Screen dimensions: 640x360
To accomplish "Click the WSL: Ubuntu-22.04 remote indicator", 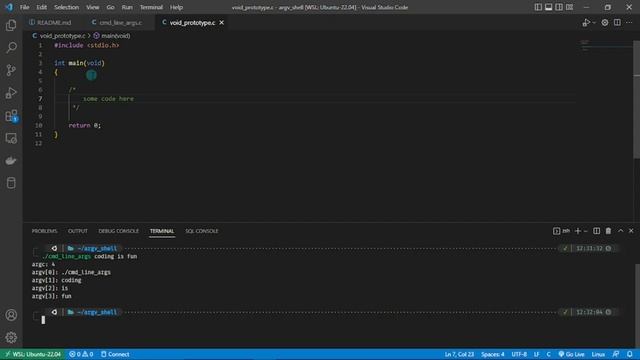I will (33, 354).
